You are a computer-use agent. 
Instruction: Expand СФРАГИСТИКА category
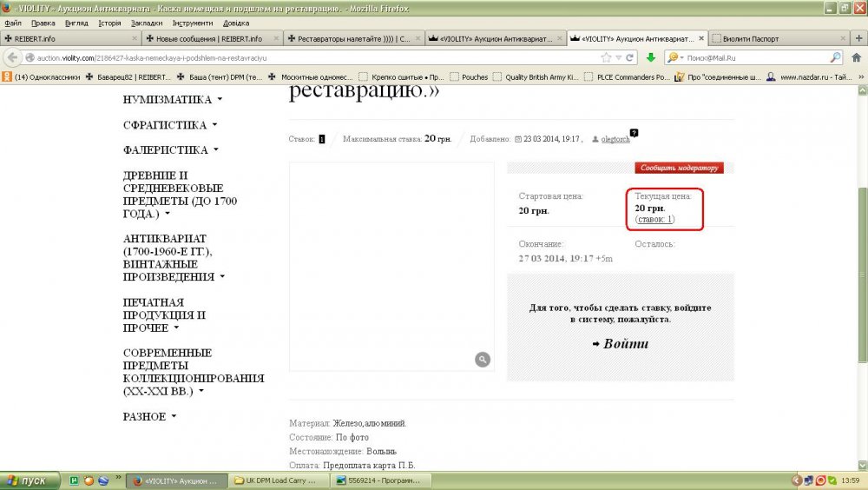pos(170,125)
